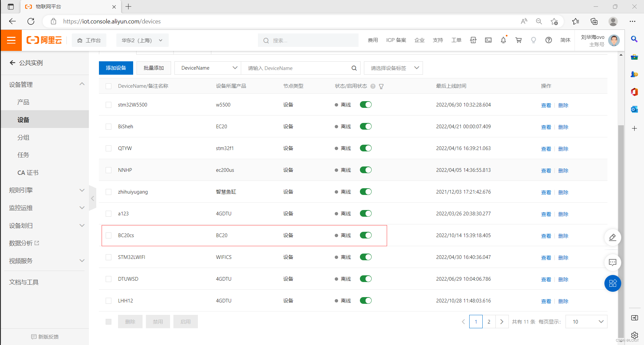Click the 批量添加 button
This screenshot has width=644, height=345.
[154, 68]
